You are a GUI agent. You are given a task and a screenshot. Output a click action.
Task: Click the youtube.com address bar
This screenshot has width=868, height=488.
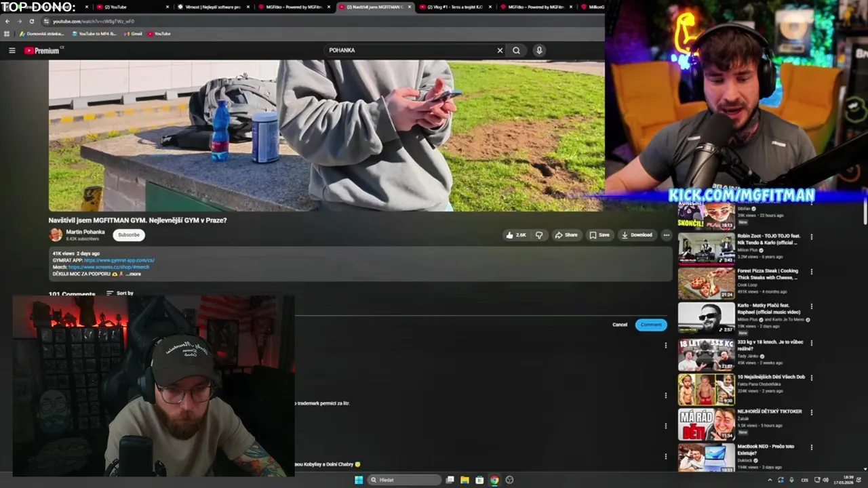tap(319, 21)
